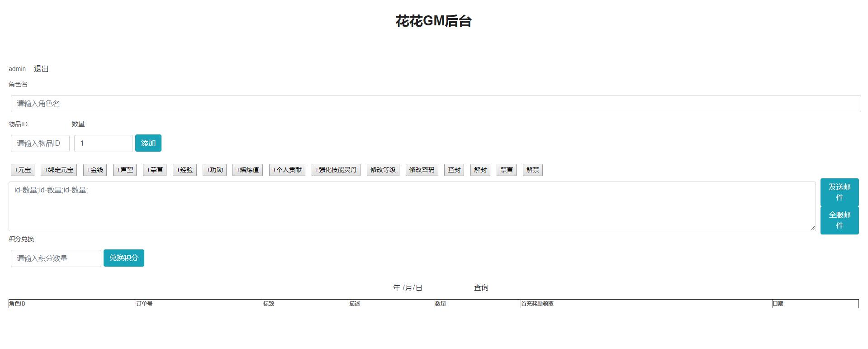868x349 pixels.
Task: Click the +金钱 button
Action: pyautogui.click(x=95, y=170)
